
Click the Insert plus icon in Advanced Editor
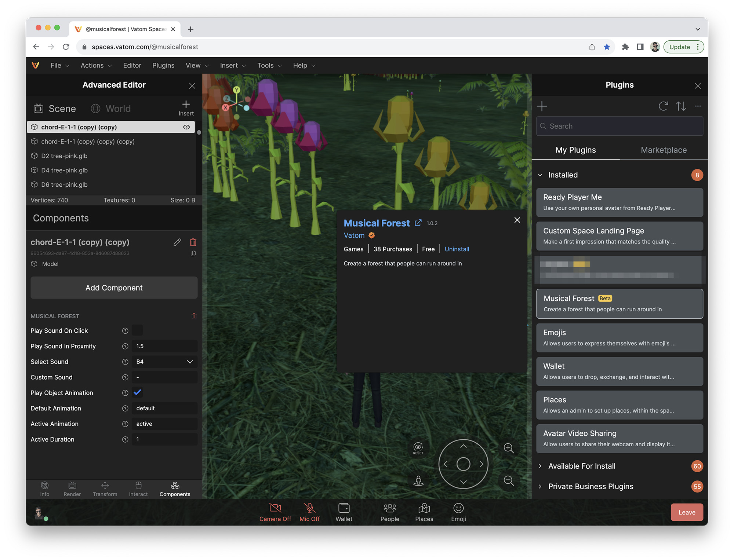pyautogui.click(x=186, y=104)
